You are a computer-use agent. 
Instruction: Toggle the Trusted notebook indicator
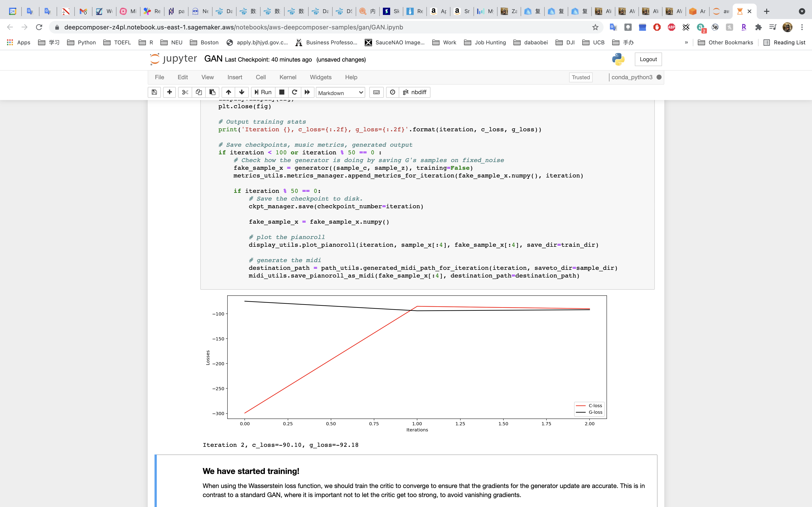[x=580, y=77]
